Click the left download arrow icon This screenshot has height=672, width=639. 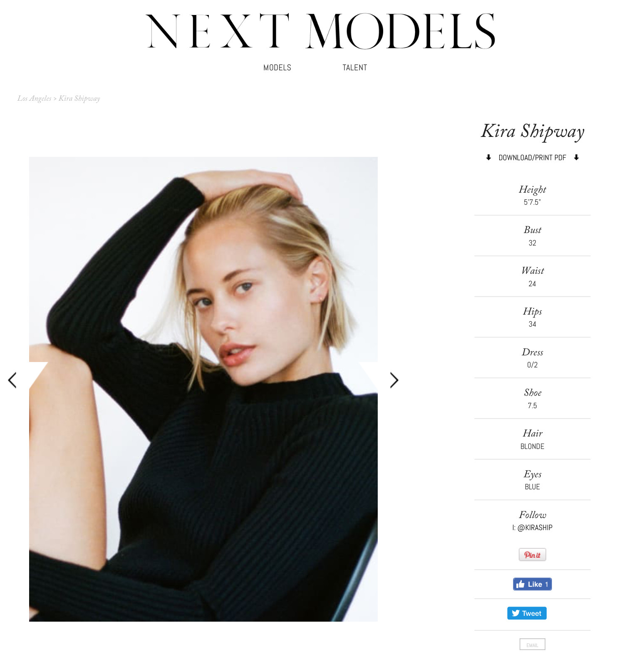coord(488,157)
